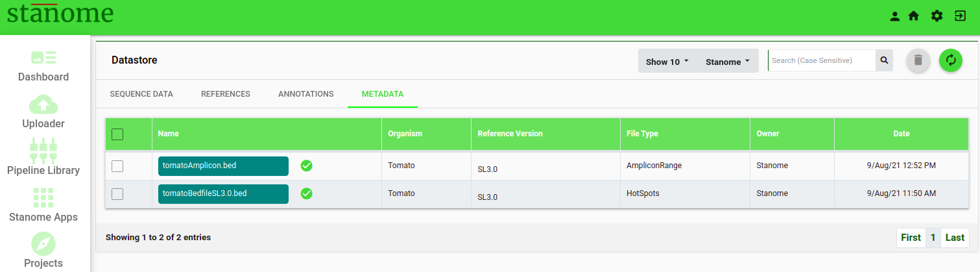Click the stanome logo
The width and height of the screenshot is (980, 272).
coord(60,14)
